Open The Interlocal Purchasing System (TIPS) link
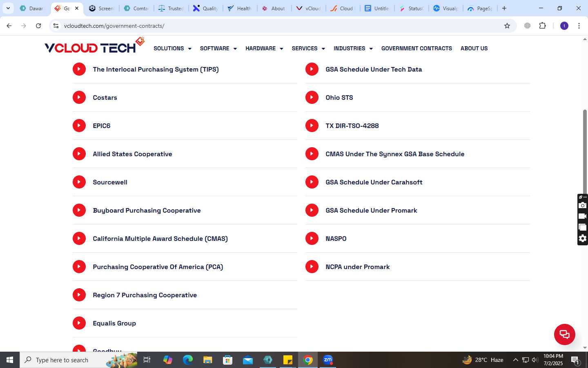Image resolution: width=588 pixels, height=368 pixels. click(x=156, y=69)
